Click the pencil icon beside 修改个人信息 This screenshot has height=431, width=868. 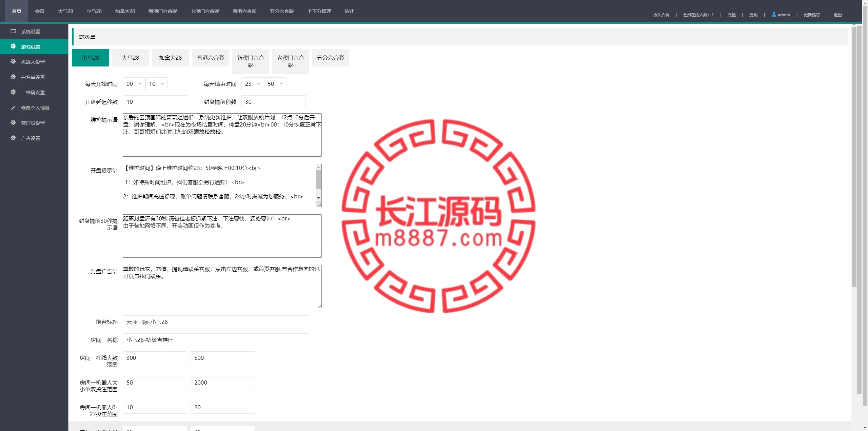(13, 107)
